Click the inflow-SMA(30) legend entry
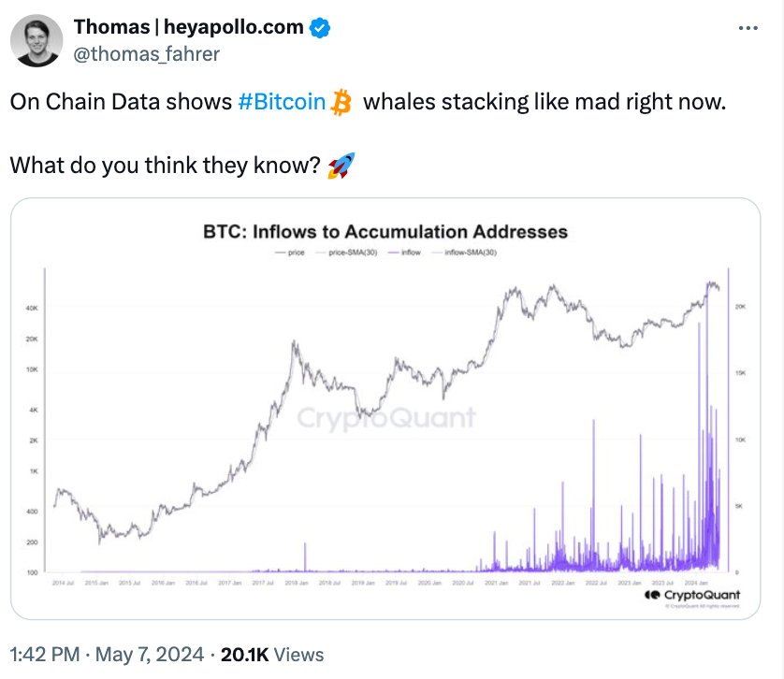This screenshot has width=784, height=679. (464, 253)
